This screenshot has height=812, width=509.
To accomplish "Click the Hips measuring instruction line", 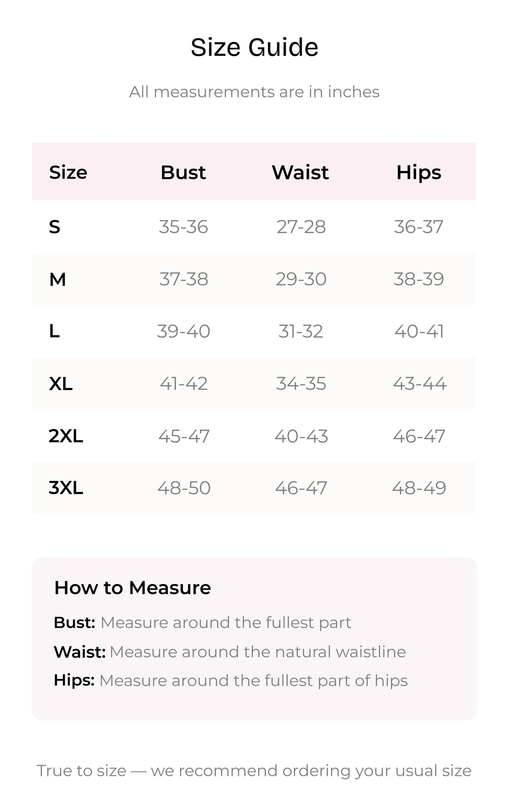I will 231,681.
